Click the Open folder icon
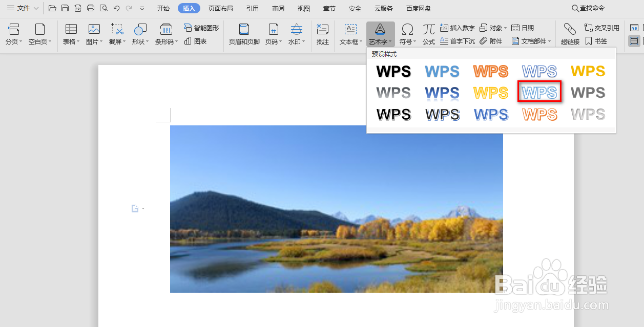Screen dimensions: 644x327 (x=52, y=8)
